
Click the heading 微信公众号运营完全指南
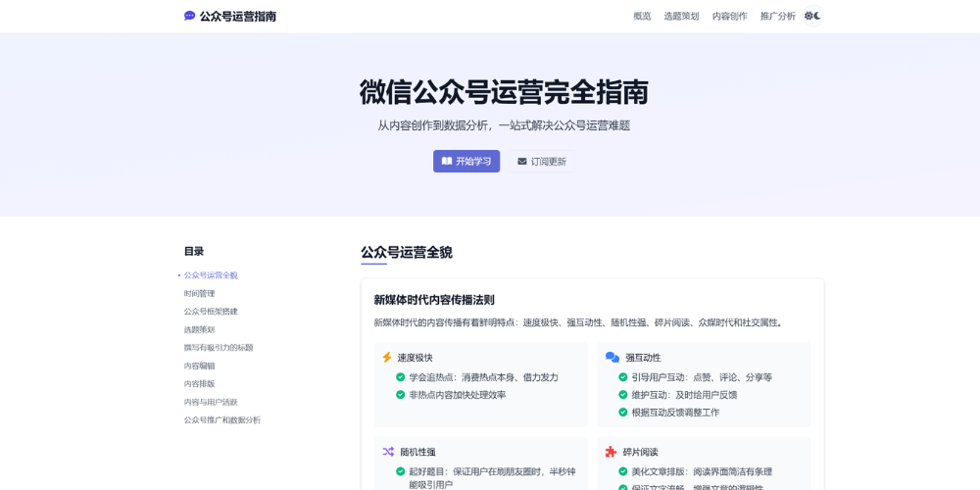tap(504, 92)
